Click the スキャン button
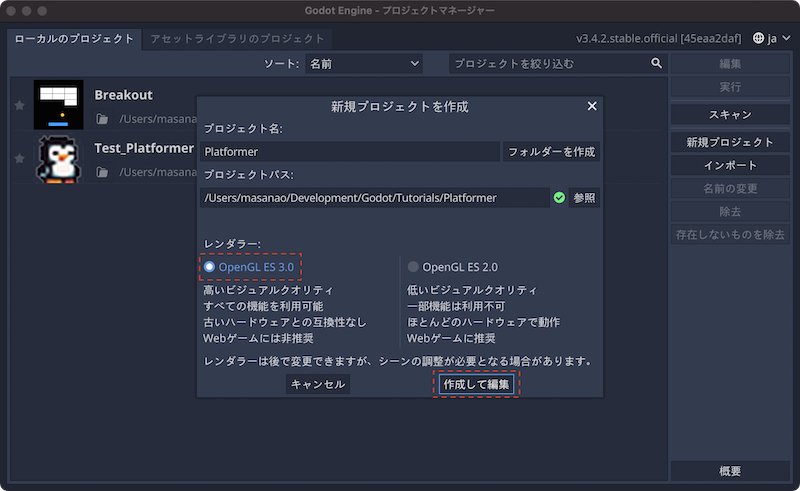 730,115
